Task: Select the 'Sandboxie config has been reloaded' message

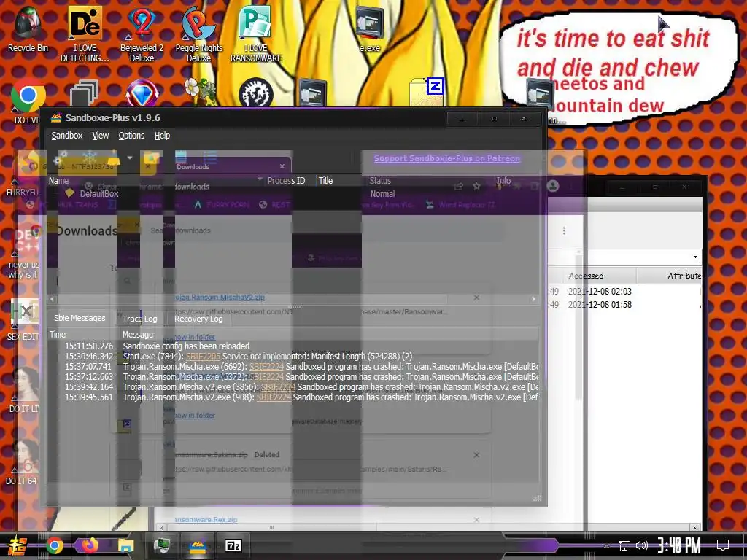Action: point(186,346)
